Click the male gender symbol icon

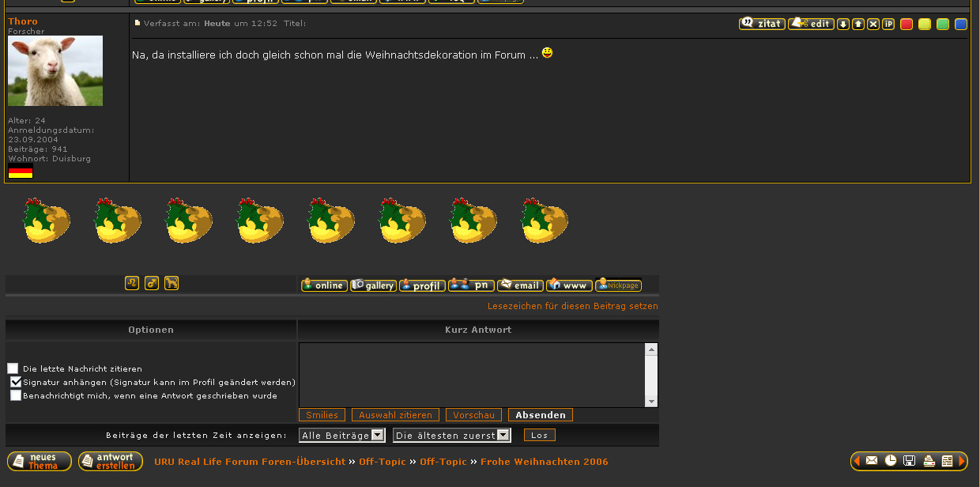click(x=152, y=283)
